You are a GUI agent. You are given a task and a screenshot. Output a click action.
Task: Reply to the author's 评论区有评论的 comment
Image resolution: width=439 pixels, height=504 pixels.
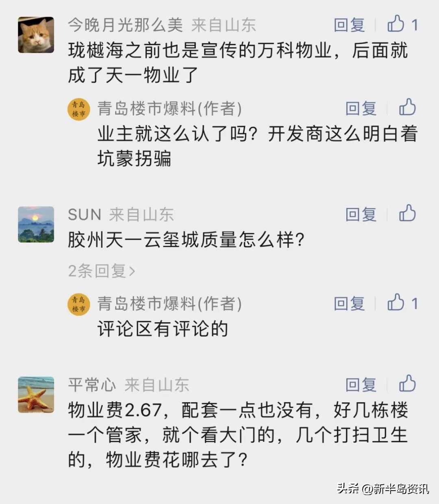(349, 303)
